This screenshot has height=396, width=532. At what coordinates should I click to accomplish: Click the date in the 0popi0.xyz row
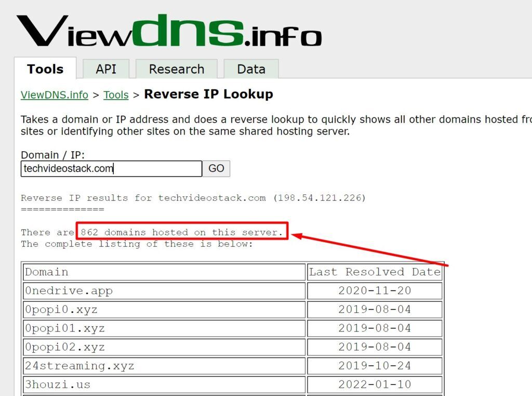(375, 309)
